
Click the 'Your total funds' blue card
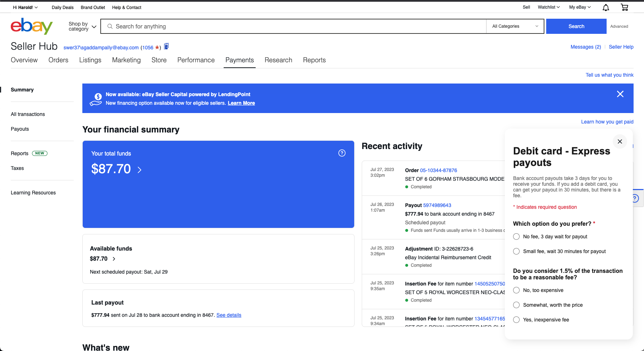[218, 184]
